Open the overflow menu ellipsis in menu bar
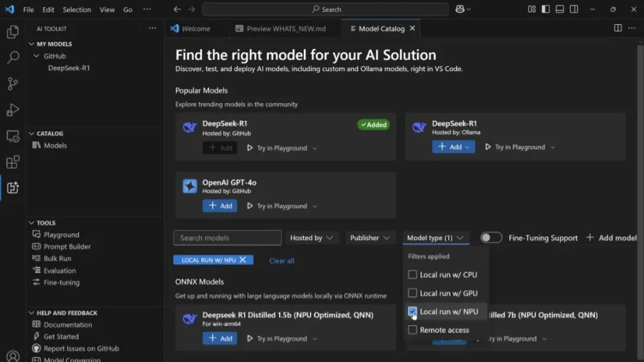 click(x=147, y=9)
